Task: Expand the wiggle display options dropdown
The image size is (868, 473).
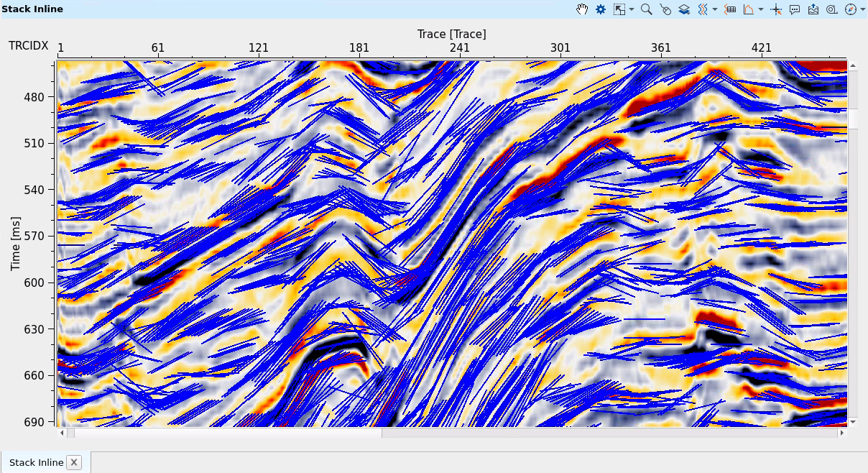Action: point(714,9)
